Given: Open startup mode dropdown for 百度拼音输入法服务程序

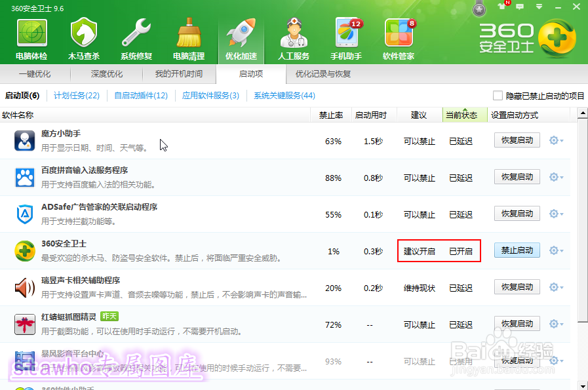Looking at the screenshot, I should (x=554, y=176).
